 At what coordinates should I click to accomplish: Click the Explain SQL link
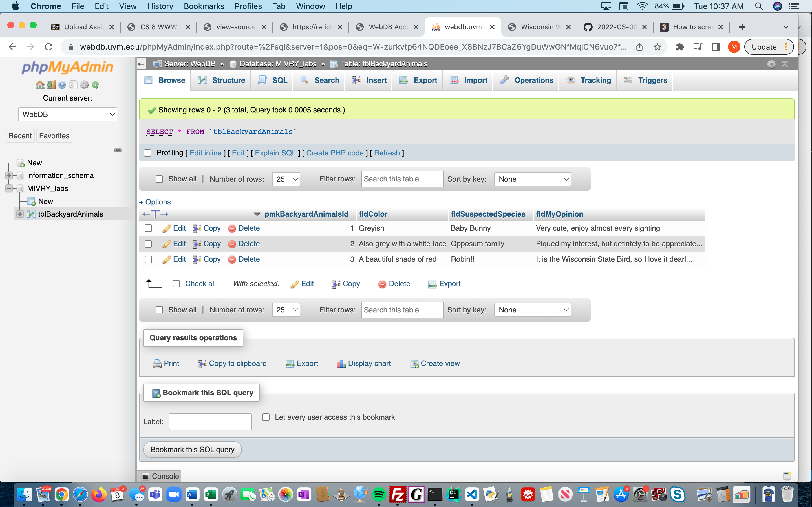coord(275,153)
